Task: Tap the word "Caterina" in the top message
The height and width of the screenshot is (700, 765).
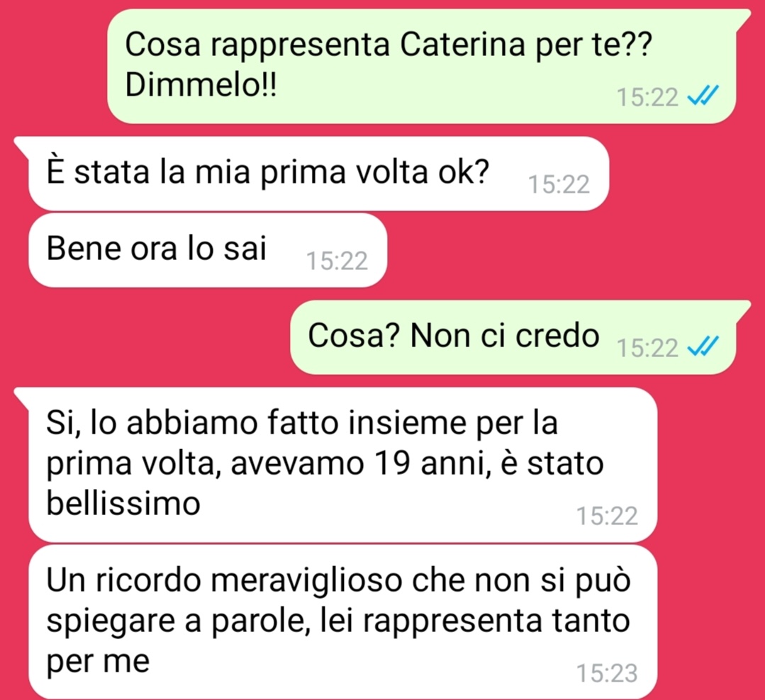Action: click(463, 44)
